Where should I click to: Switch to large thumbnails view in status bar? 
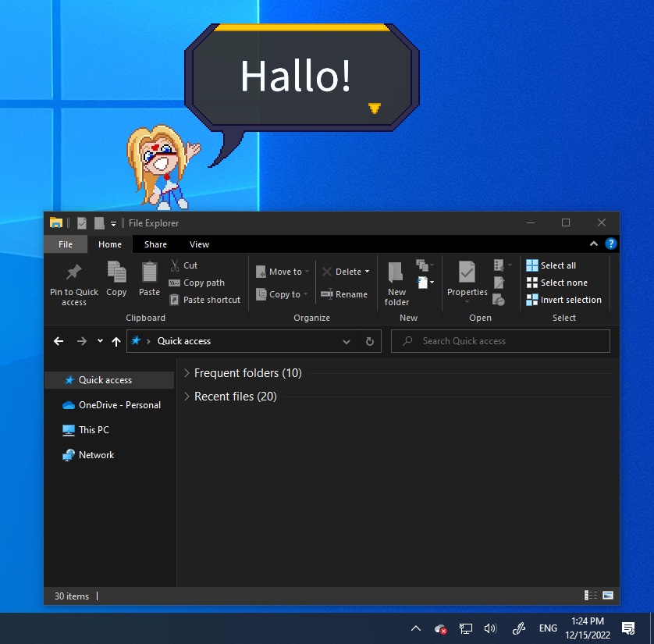click(x=608, y=595)
